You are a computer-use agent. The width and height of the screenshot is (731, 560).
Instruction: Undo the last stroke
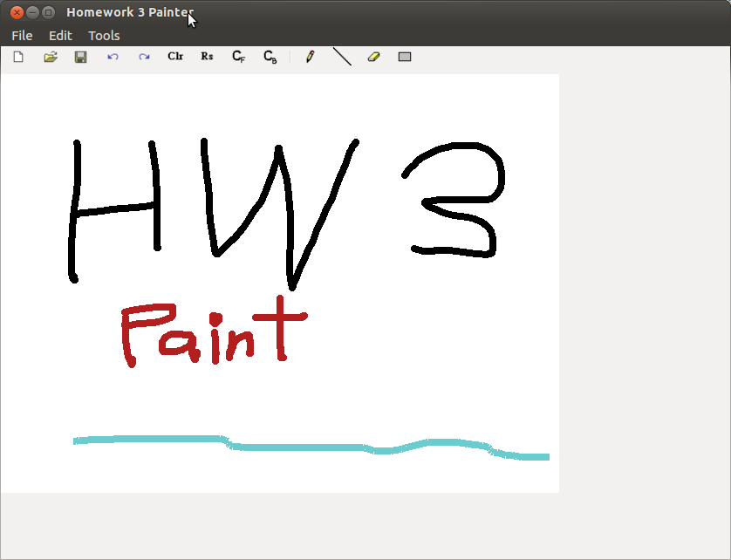click(113, 57)
